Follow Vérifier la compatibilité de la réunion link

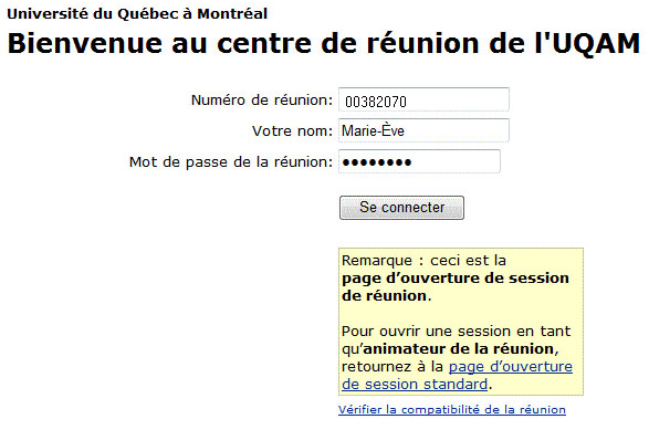(x=452, y=410)
